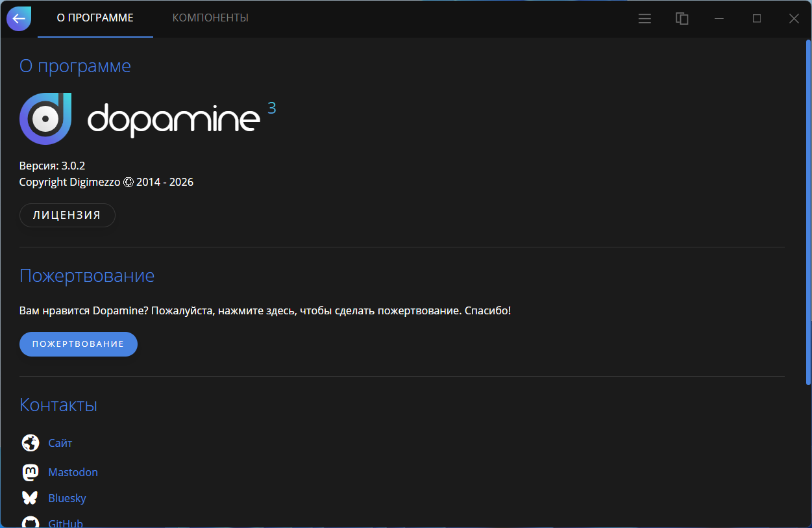Close the Dopamine window
This screenshot has width=812, height=528.
pyautogui.click(x=794, y=19)
